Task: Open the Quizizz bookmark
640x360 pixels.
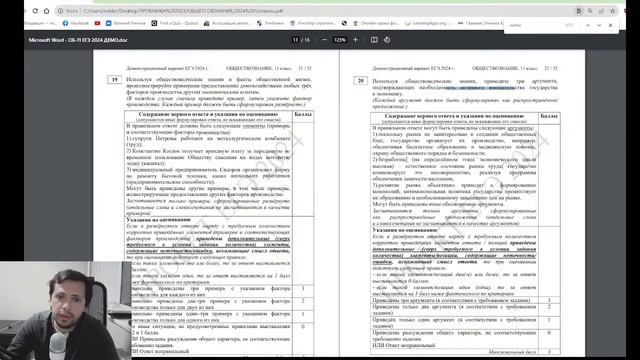Action: [175, 23]
